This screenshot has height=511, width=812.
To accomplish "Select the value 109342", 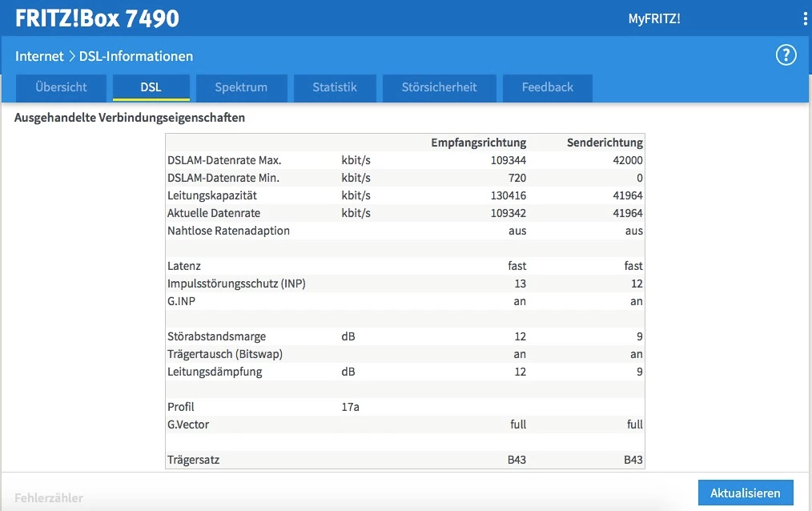I will pos(508,213).
